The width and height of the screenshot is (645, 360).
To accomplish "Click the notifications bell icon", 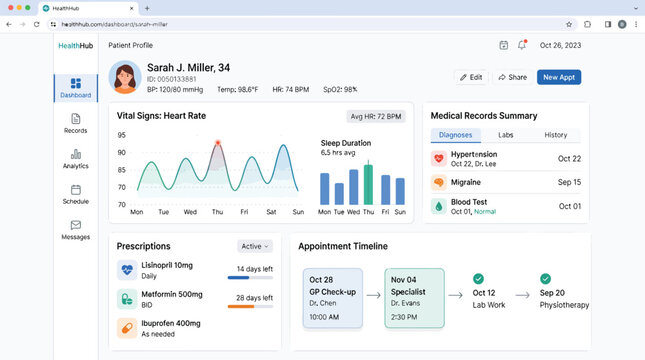I will (522, 45).
